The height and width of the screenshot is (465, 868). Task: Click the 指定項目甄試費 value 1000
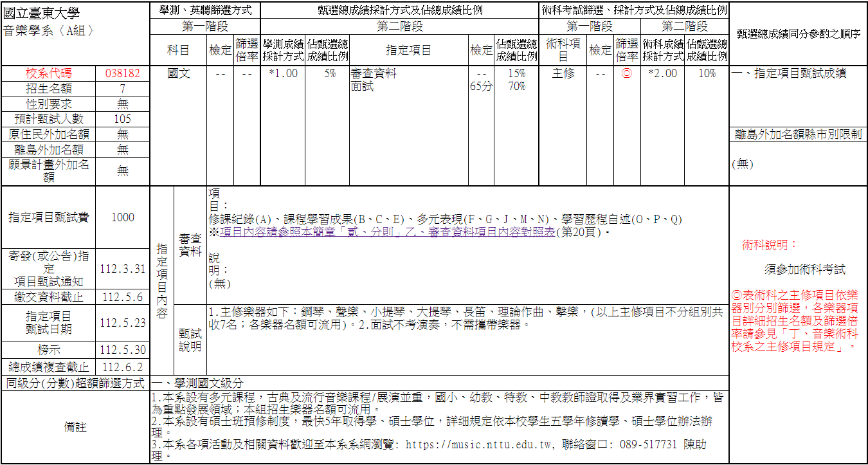click(x=122, y=217)
